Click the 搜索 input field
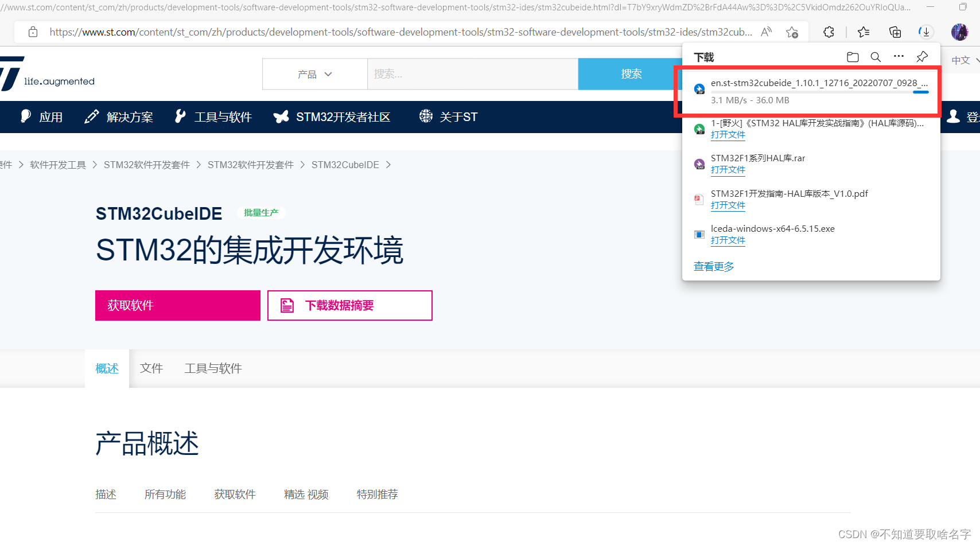 point(473,74)
